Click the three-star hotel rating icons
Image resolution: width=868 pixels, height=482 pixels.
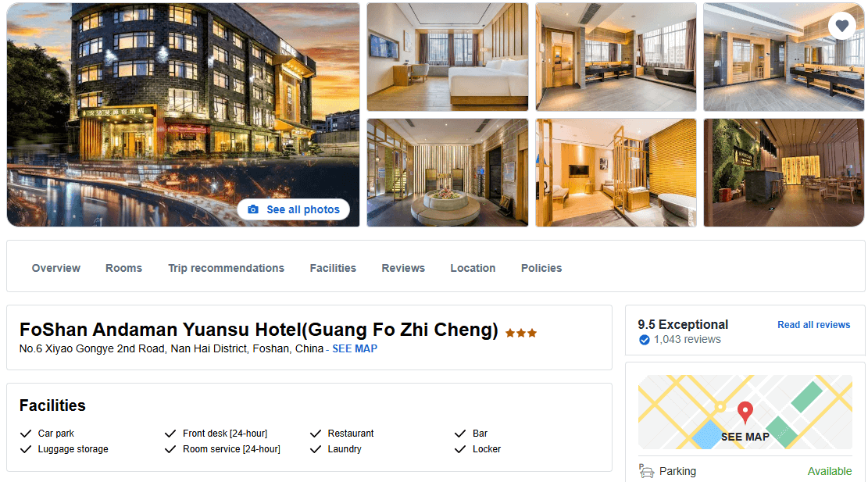coord(521,333)
